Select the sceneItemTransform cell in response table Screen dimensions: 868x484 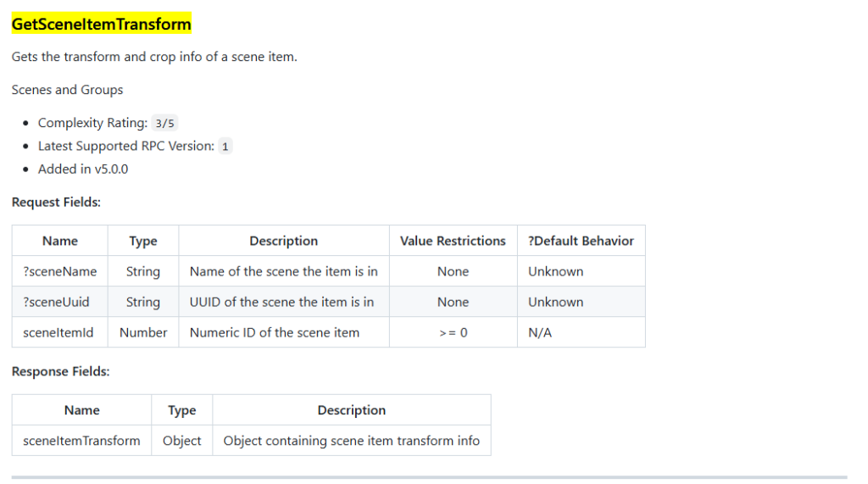(x=81, y=441)
